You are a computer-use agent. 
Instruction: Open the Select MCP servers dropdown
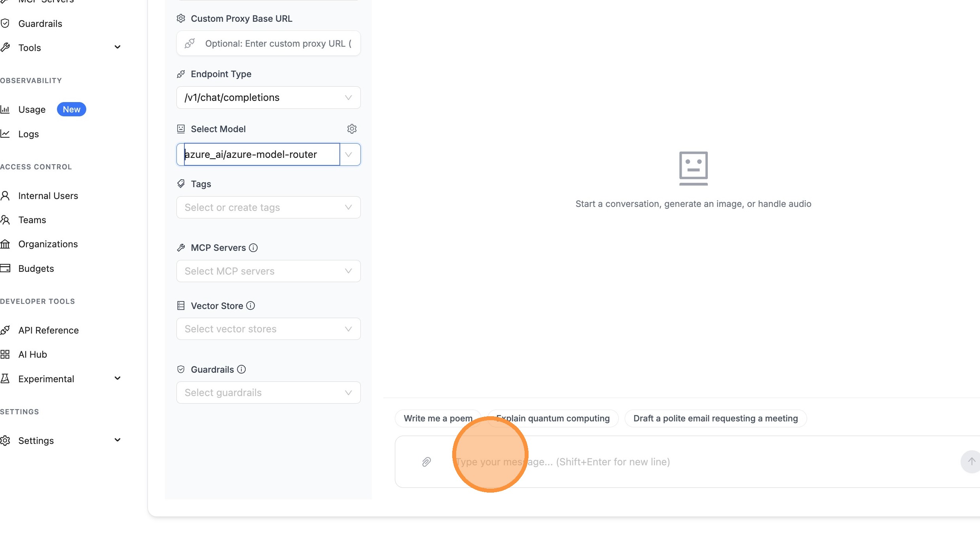tap(268, 271)
